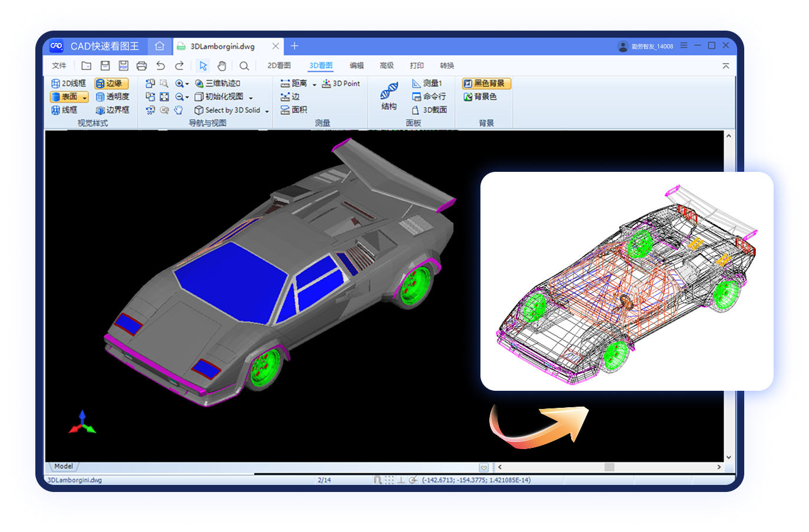Screen dimensions: 809x532
Task: Undo the last action
Action: [x=161, y=65]
